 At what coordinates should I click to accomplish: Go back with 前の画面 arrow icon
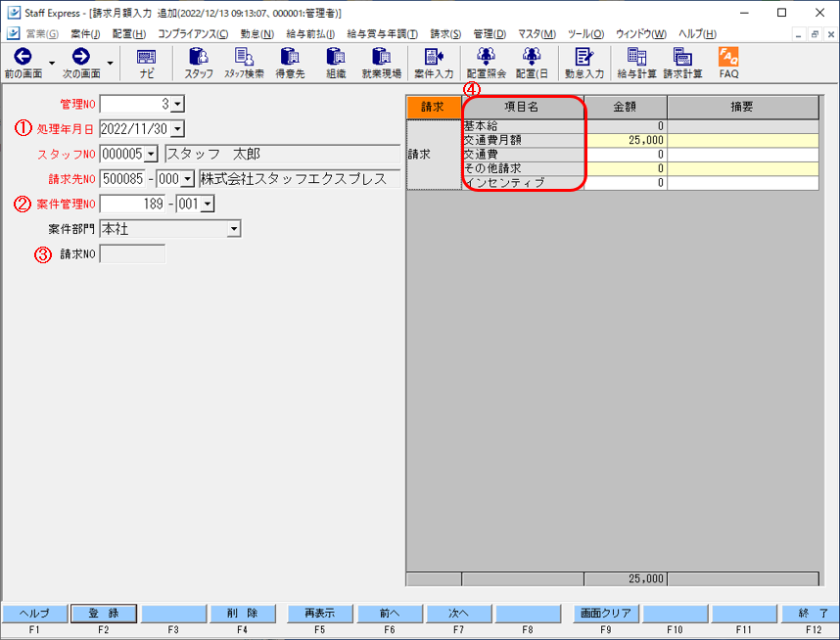coord(23,57)
